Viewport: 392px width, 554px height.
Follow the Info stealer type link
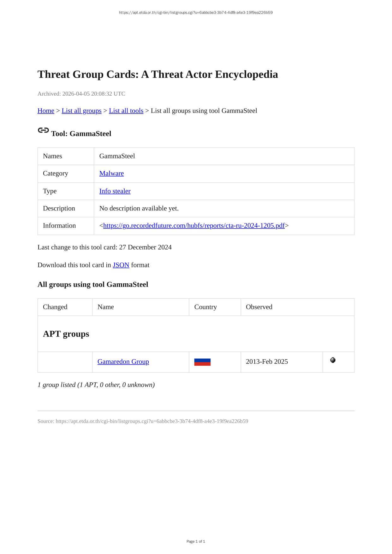tap(115, 191)
